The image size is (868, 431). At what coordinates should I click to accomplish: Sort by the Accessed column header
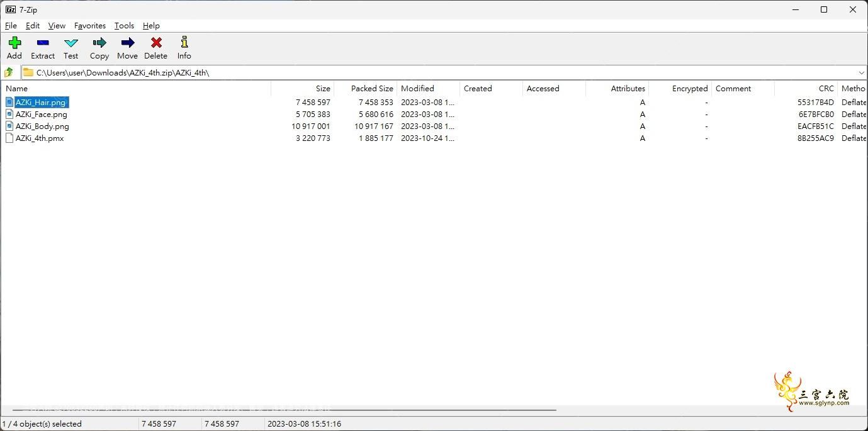coord(554,89)
